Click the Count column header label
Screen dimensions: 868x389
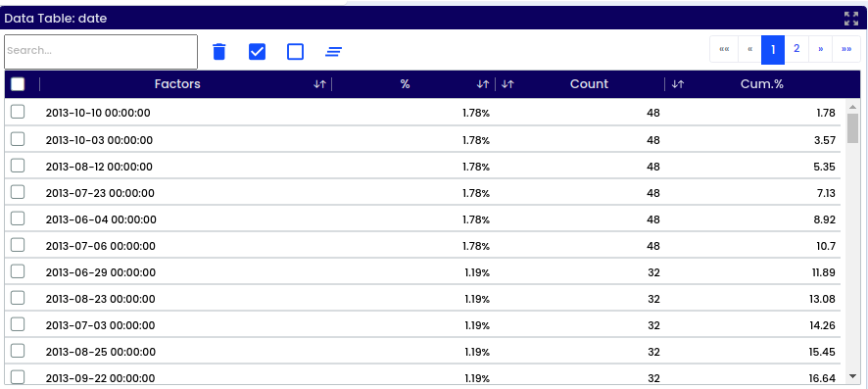pyautogui.click(x=589, y=84)
